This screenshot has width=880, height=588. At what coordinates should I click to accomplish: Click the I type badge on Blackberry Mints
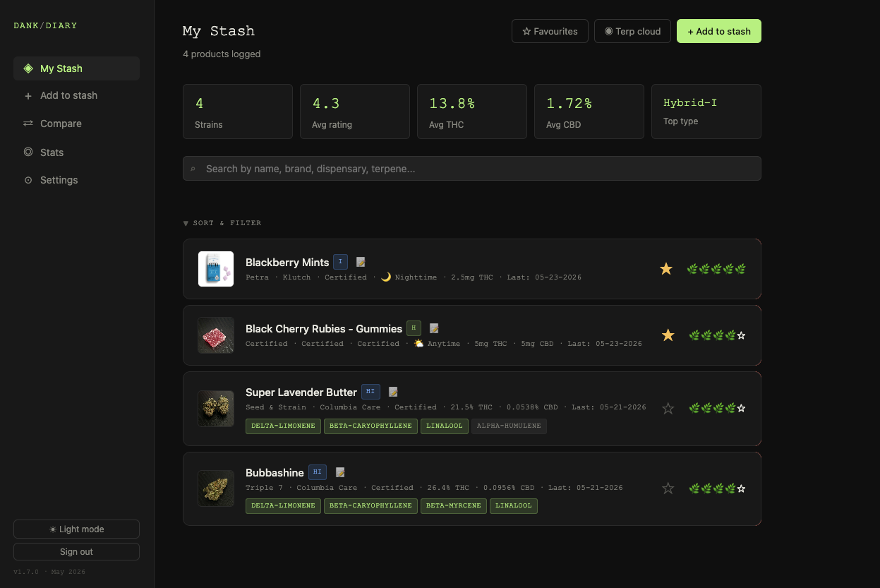click(x=340, y=262)
